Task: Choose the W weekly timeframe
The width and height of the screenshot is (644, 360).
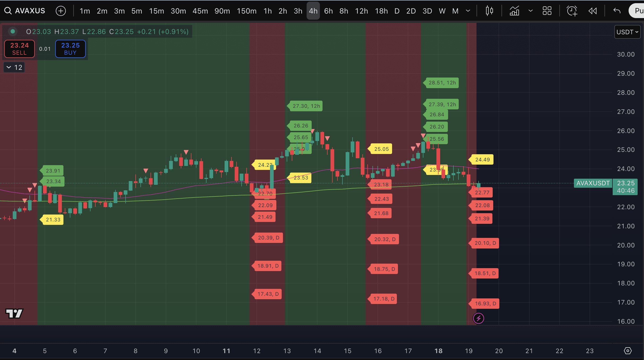Action: click(x=442, y=11)
